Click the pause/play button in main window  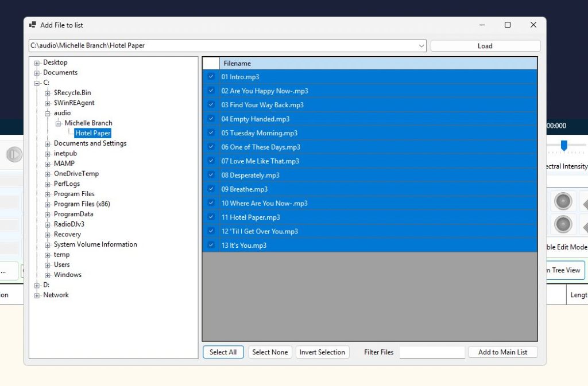(14, 154)
